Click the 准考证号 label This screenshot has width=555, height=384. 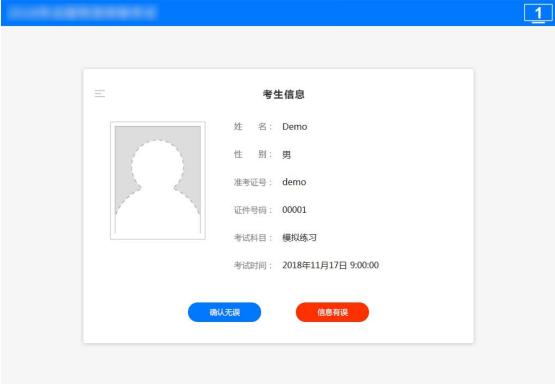coord(252,182)
